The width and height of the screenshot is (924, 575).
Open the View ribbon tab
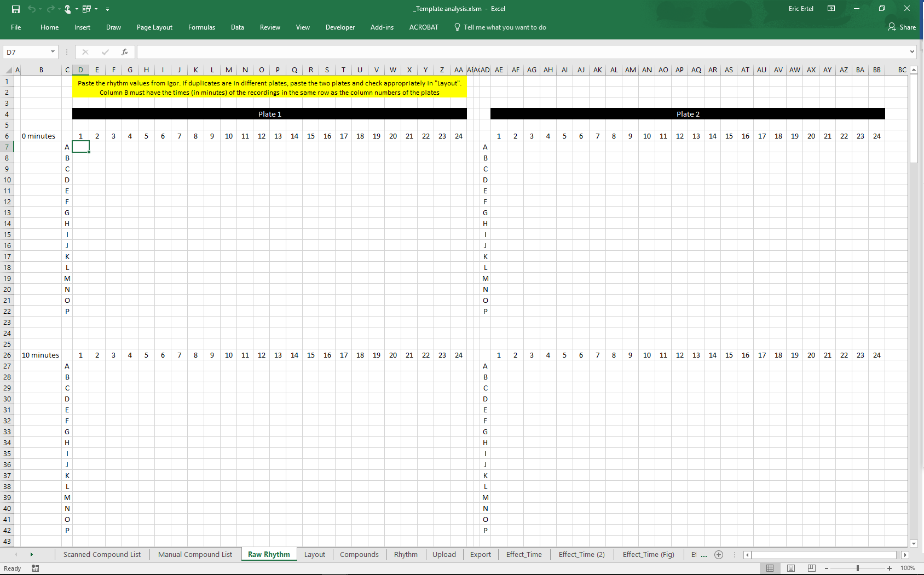pyautogui.click(x=303, y=27)
